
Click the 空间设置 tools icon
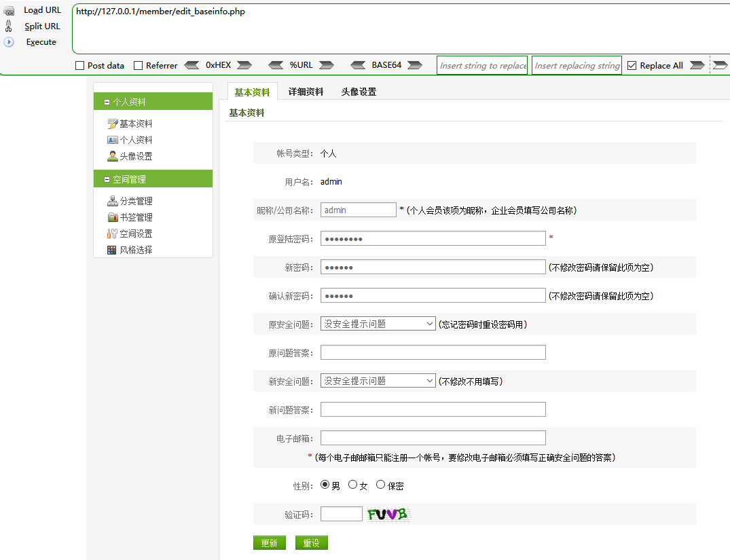(112, 234)
